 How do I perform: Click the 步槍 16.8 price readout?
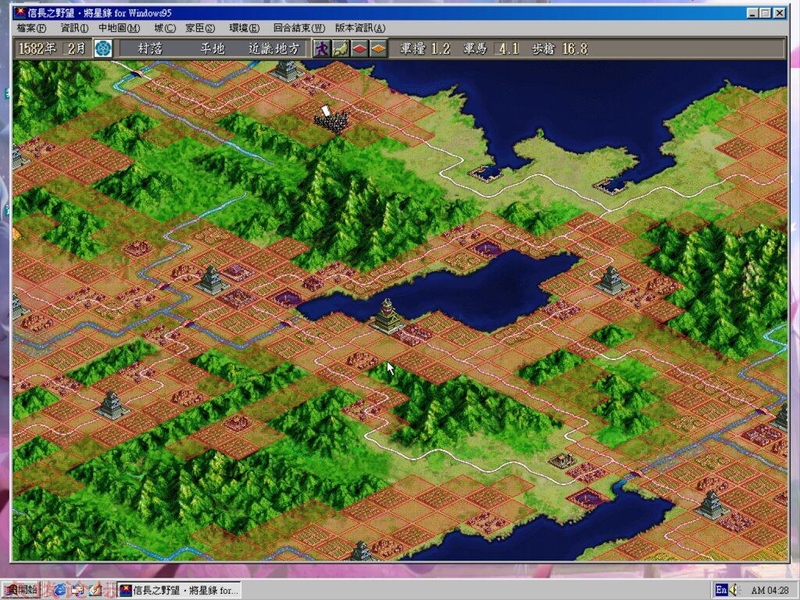560,48
